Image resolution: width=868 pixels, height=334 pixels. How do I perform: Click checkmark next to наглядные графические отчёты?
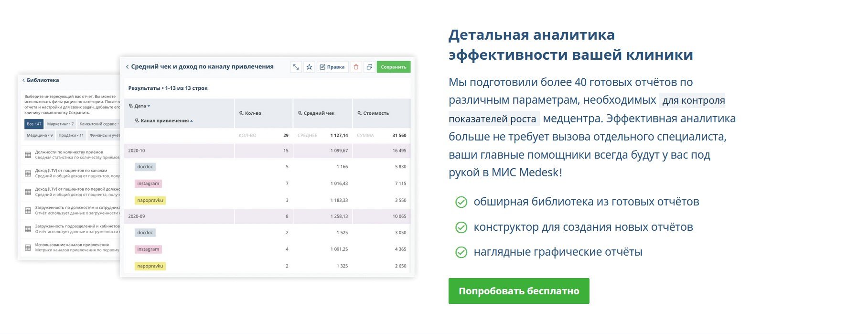[461, 252]
